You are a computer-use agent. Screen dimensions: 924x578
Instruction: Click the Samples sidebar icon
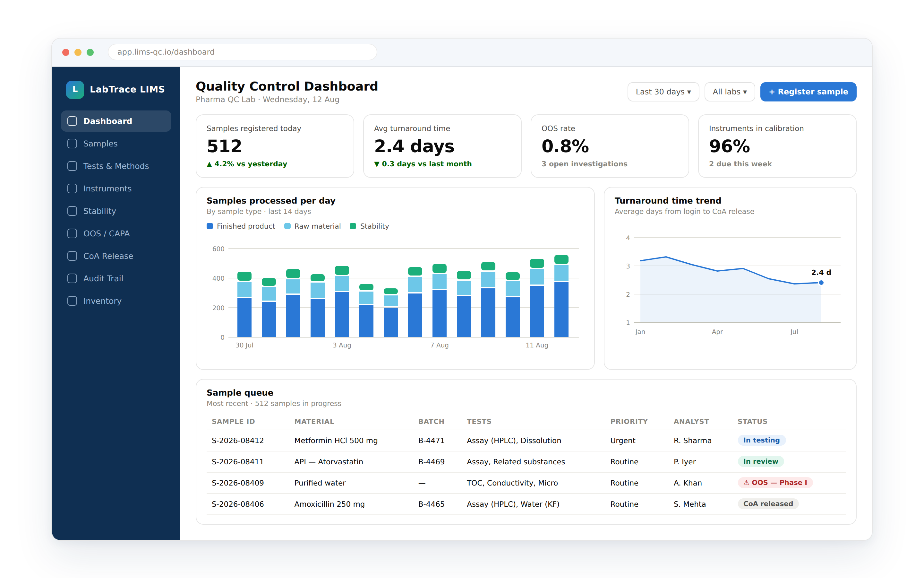[x=72, y=144]
